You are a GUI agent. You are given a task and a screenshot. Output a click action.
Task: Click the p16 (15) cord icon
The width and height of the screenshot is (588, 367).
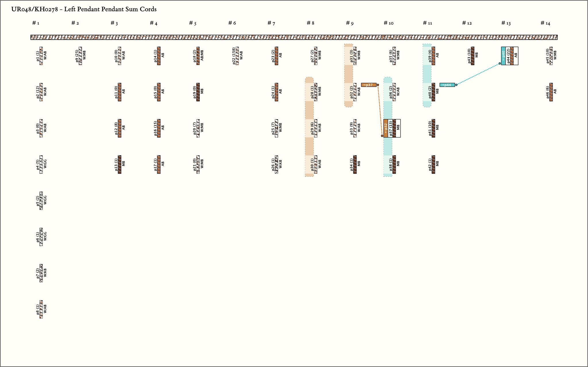pos(159,128)
